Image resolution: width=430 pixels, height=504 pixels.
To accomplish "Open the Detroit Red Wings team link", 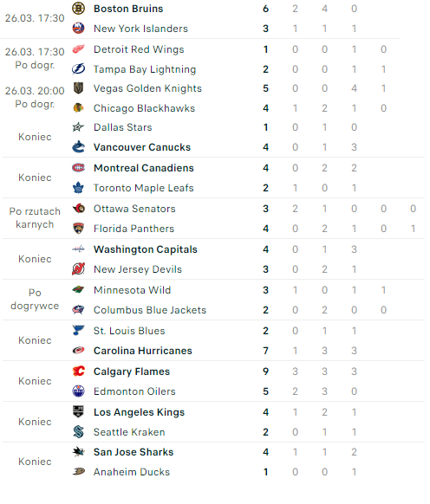I will [x=139, y=49].
